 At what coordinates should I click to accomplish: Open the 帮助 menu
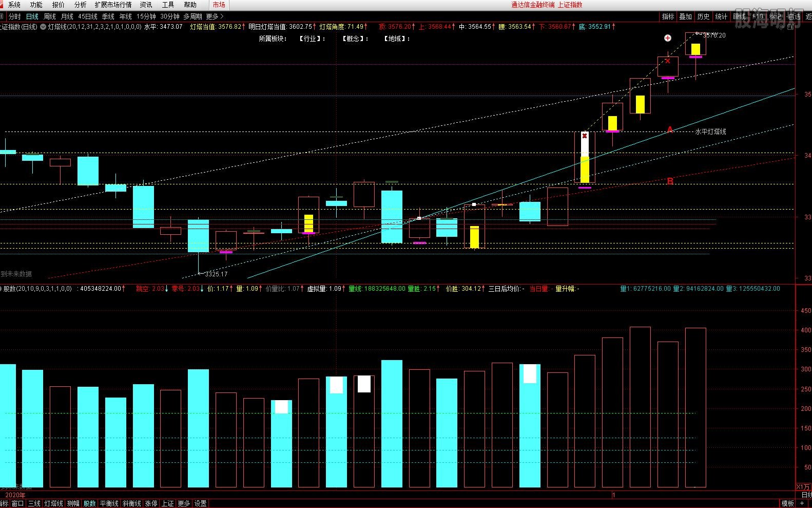click(190, 5)
